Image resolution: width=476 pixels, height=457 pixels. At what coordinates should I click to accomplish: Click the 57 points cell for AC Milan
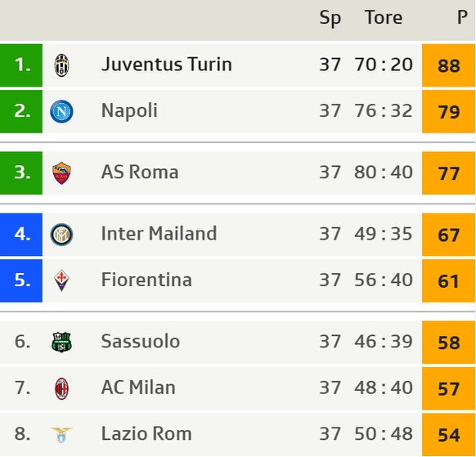(x=448, y=388)
